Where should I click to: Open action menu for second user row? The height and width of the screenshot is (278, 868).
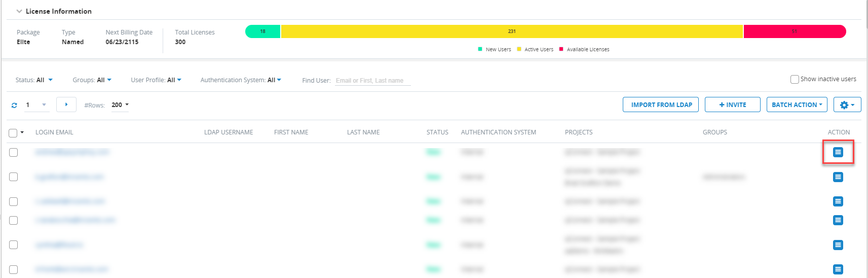[838, 177]
